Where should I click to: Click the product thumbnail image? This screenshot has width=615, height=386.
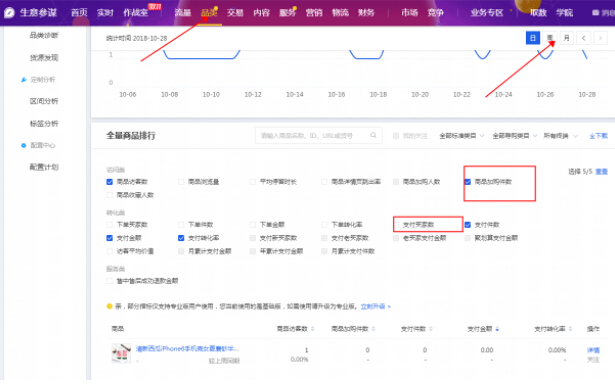(x=121, y=353)
